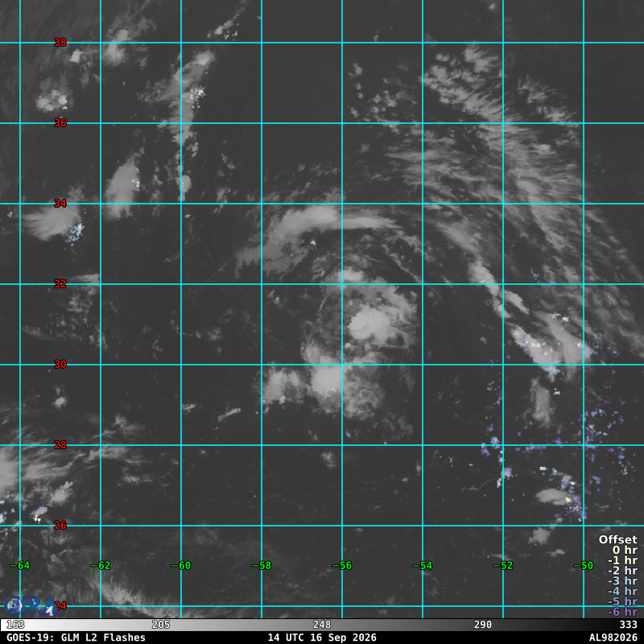644x644 pixels.
Task: Click the Offset legend heading
Action: (618, 539)
